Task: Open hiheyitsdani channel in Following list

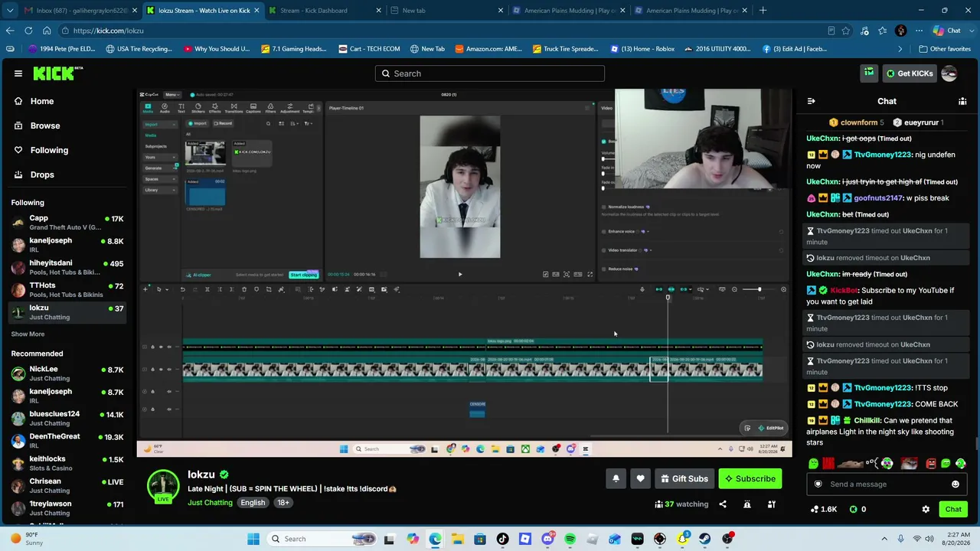Action: [x=67, y=267]
